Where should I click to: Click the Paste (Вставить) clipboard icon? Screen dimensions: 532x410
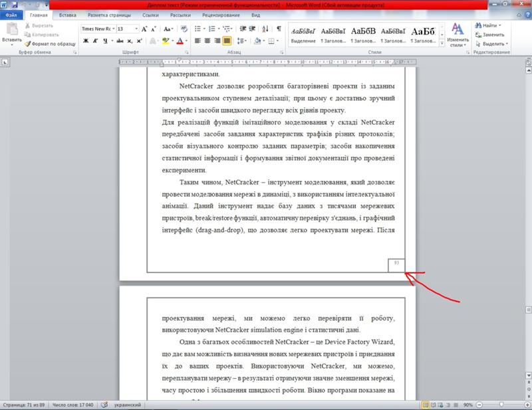pos(12,29)
